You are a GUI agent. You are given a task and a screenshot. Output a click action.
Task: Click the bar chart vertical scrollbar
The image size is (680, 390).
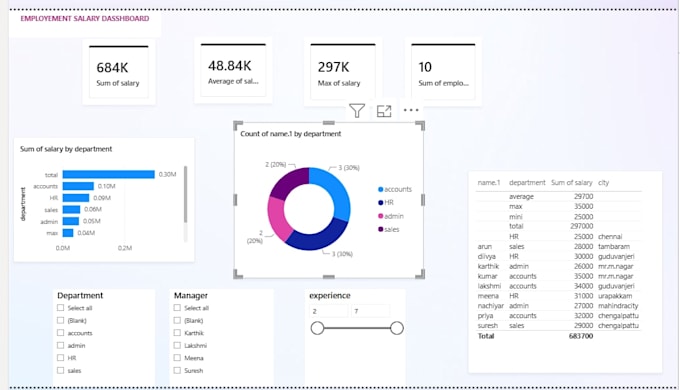(x=186, y=194)
